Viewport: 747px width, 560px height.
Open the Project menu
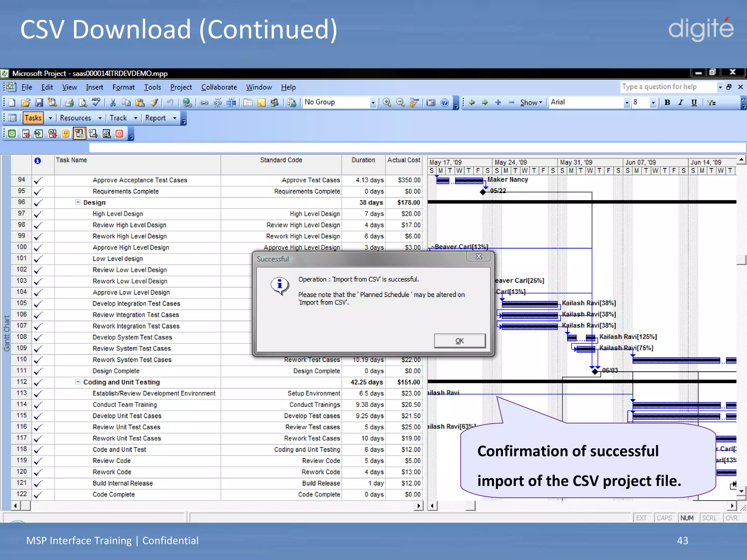click(x=181, y=87)
